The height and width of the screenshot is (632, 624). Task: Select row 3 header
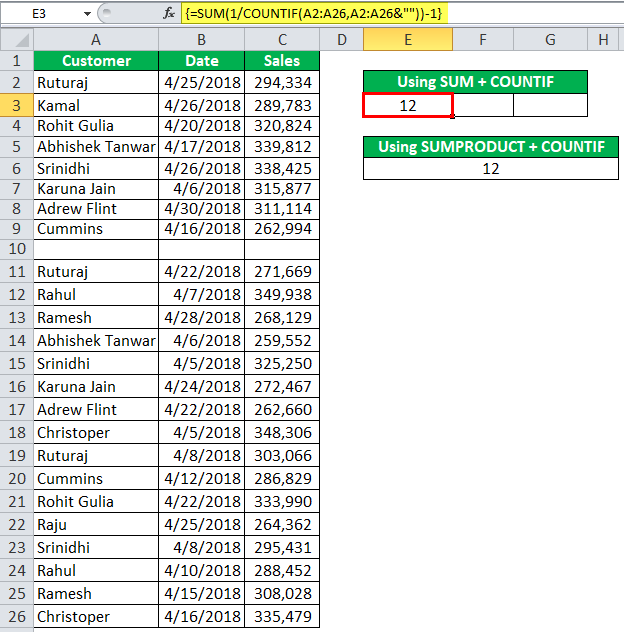pyautogui.click(x=17, y=106)
